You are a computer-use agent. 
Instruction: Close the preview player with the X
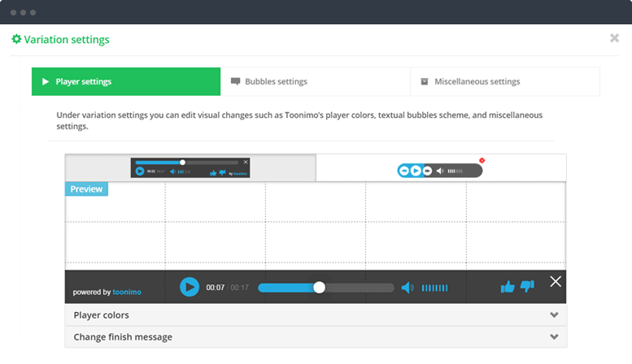(x=556, y=281)
